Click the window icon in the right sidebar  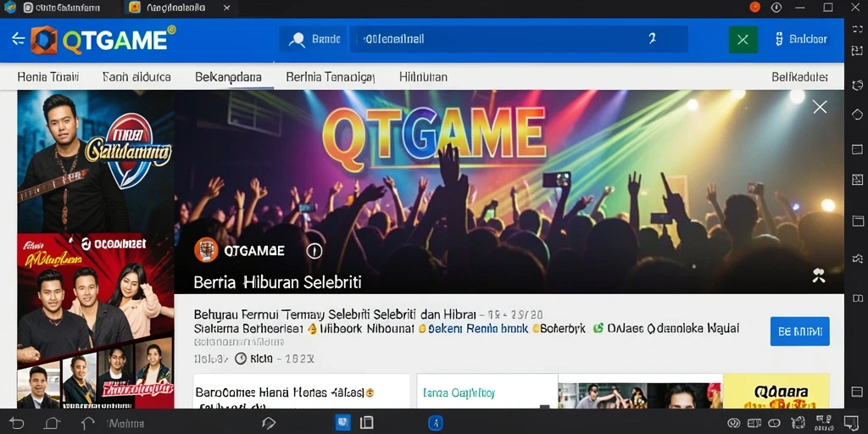[x=858, y=221]
